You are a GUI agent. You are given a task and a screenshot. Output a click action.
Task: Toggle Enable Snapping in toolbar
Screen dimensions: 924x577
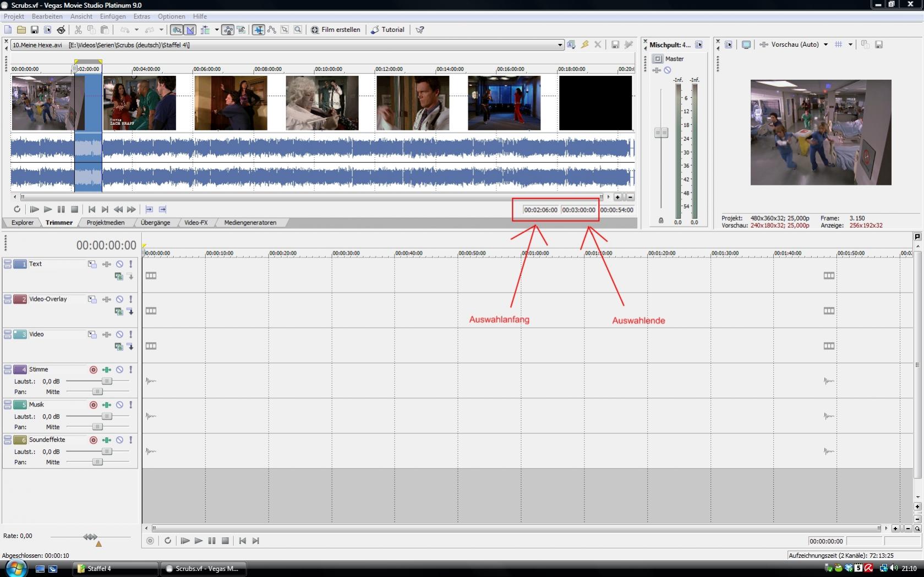click(176, 30)
